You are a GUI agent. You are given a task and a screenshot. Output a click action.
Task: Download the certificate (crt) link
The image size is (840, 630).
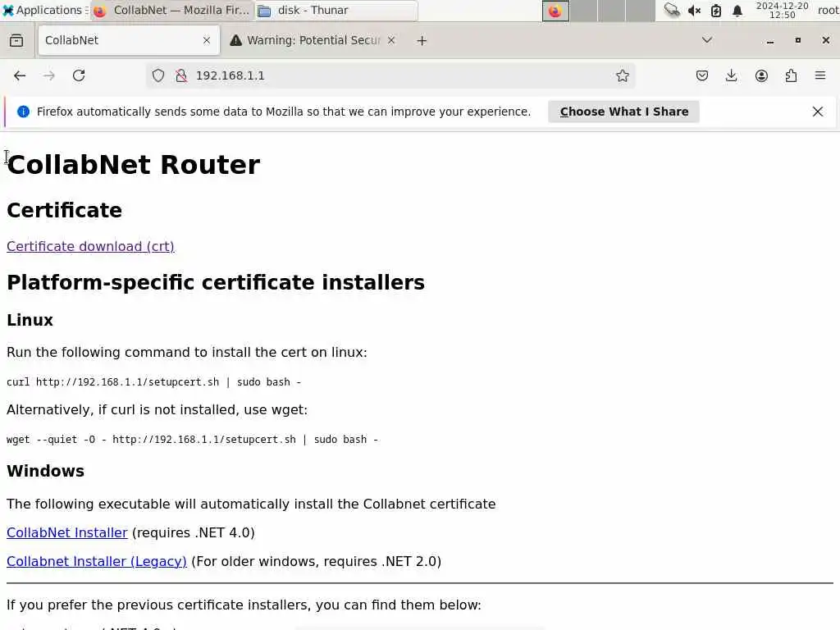click(90, 246)
